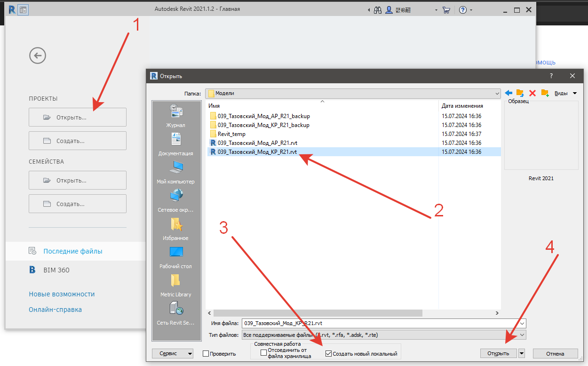Open the Виды views menu
The image size is (588, 366).
[564, 93]
